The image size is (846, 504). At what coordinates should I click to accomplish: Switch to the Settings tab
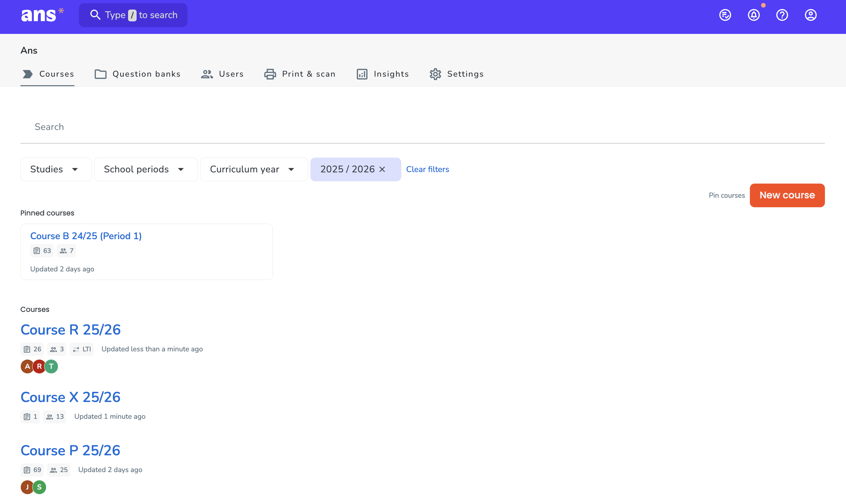(456, 74)
